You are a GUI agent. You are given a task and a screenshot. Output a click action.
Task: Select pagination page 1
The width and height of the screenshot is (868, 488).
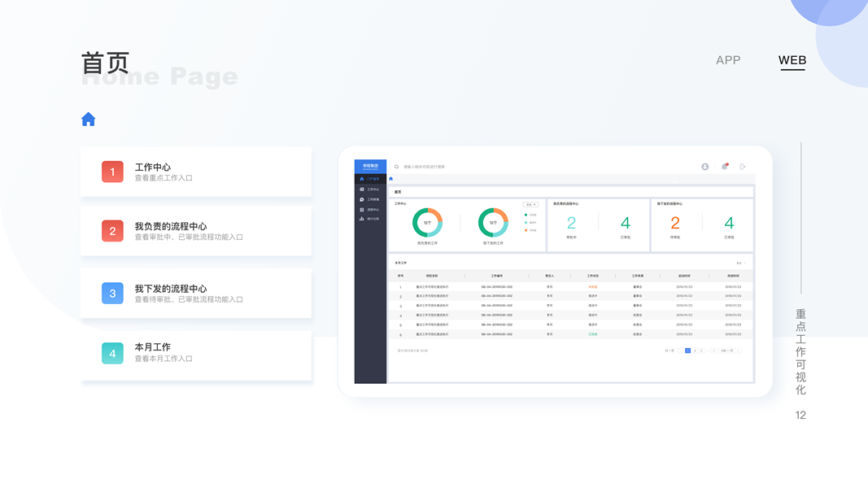point(687,351)
